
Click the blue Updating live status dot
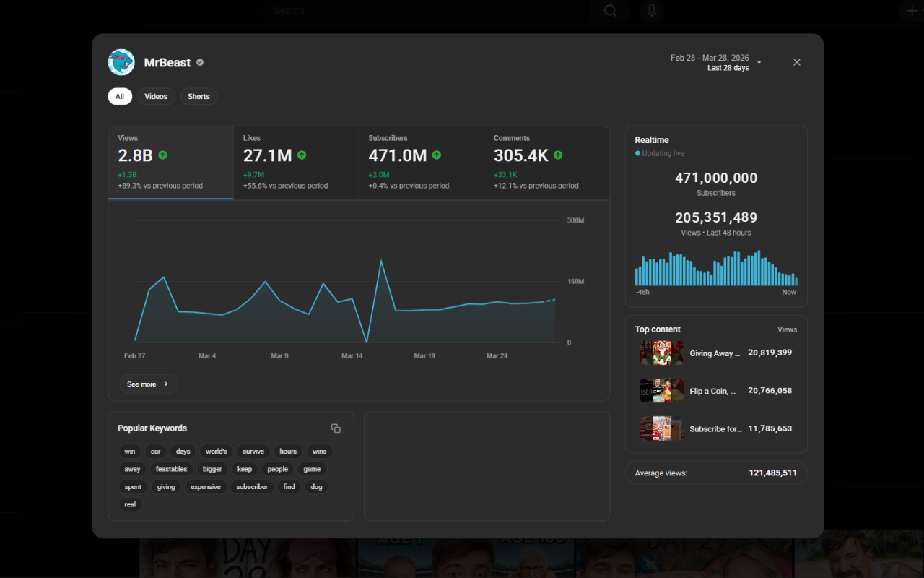[x=637, y=153]
